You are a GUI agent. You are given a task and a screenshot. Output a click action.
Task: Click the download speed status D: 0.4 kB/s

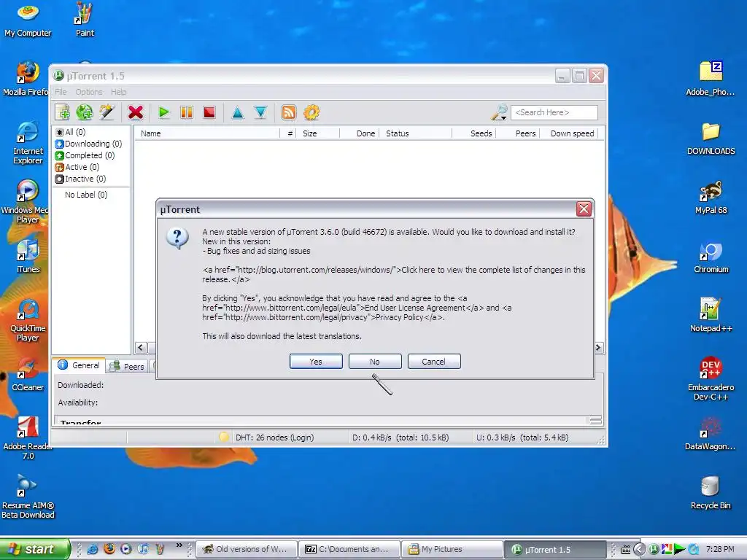point(400,437)
